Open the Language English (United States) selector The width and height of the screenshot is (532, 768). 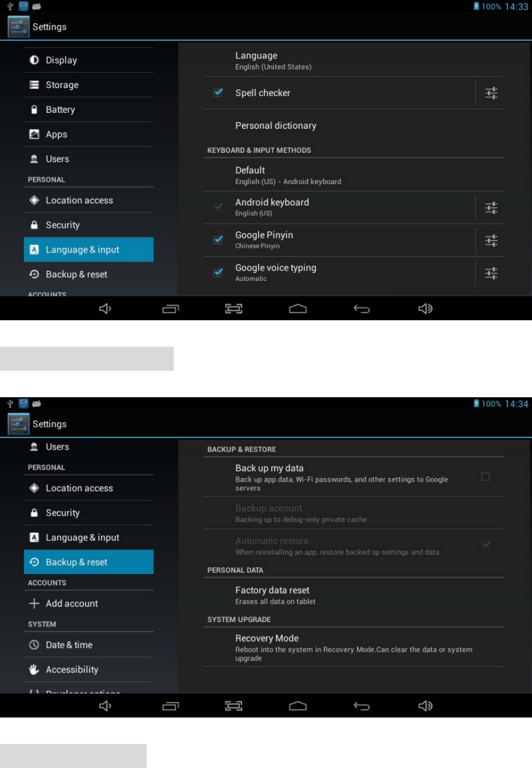pyautogui.click(x=354, y=60)
